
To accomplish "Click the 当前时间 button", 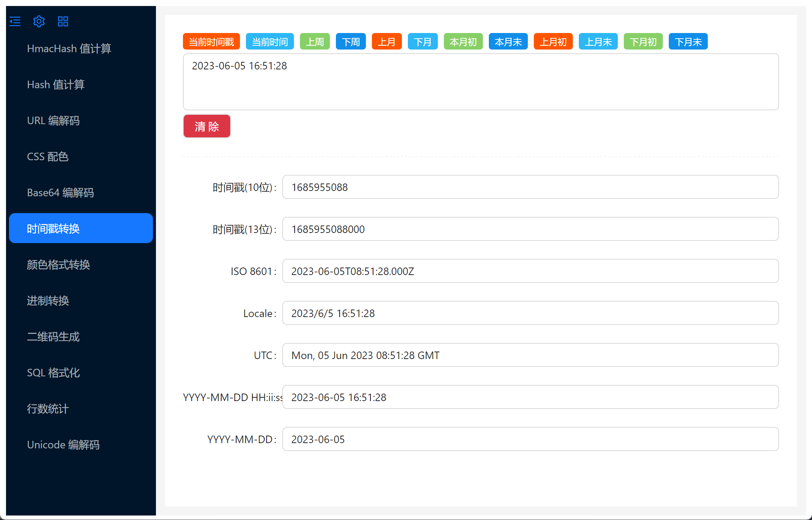I will pyautogui.click(x=270, y=42).
